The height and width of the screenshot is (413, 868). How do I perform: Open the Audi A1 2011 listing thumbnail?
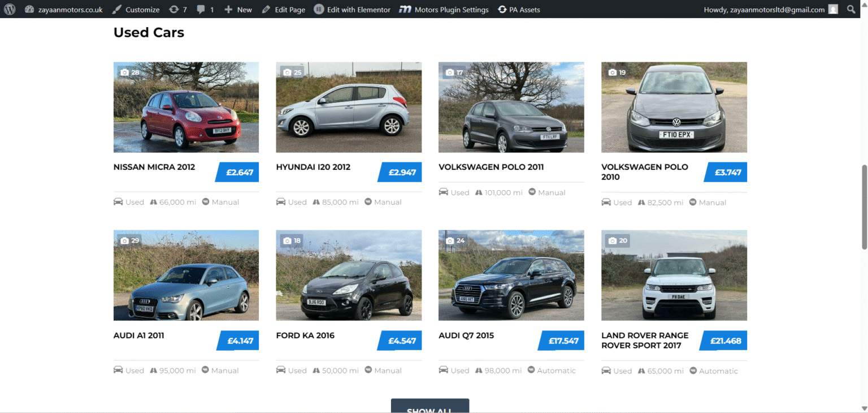point(186,275)
